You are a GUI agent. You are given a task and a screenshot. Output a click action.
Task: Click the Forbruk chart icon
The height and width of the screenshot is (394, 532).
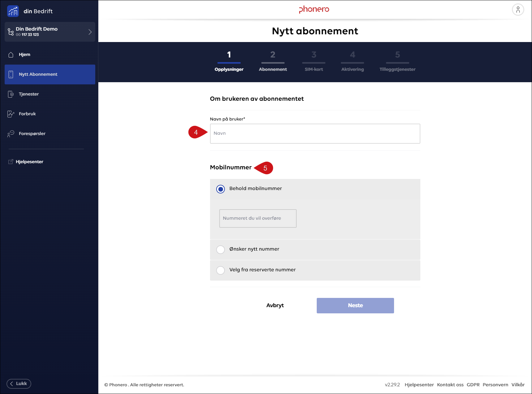(x=11, y=114)
